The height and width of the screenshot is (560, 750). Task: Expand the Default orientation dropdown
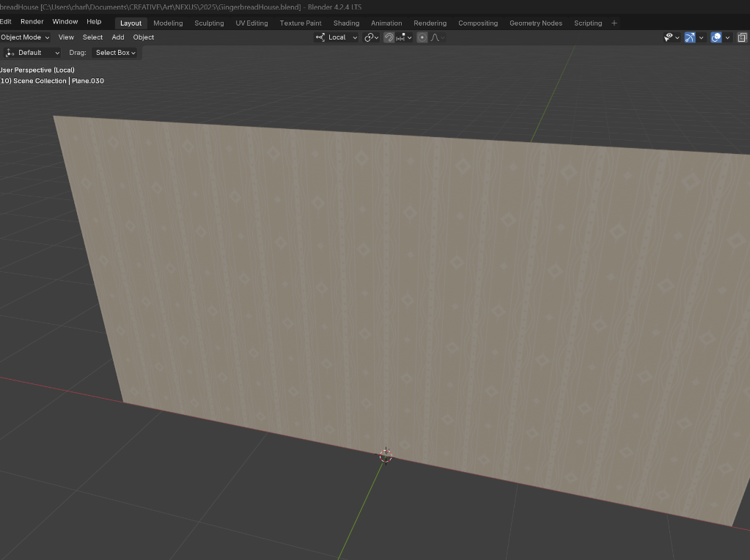pyautogui.click(x=32, y=53)
